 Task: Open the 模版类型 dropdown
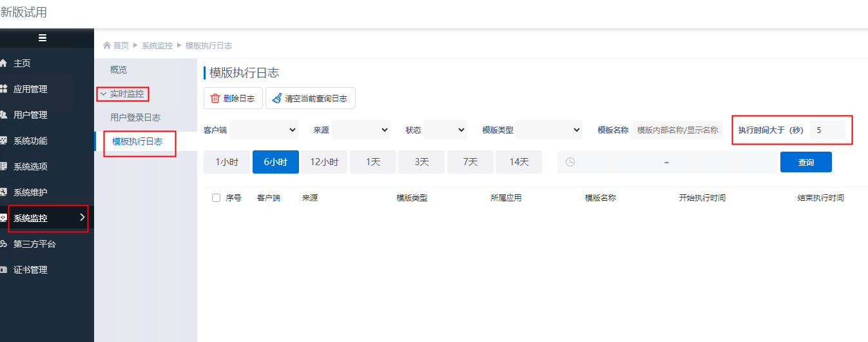click(549, 130)
